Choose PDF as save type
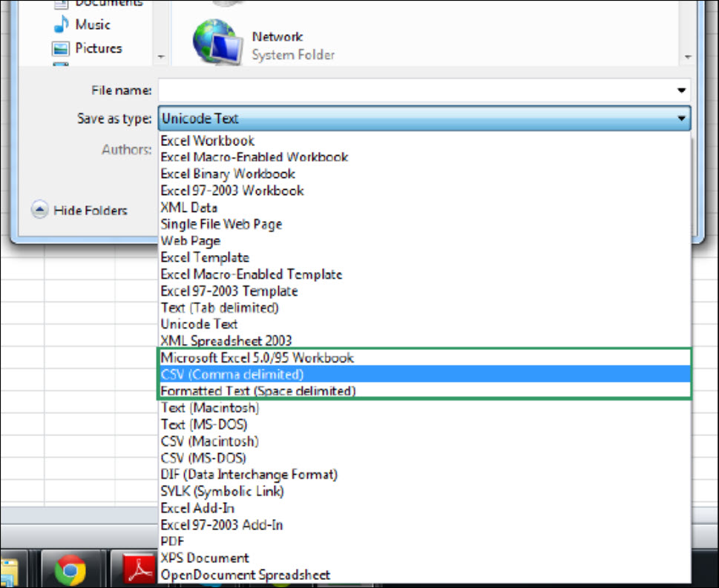This screenshot has height=588, width=719. 424,541
